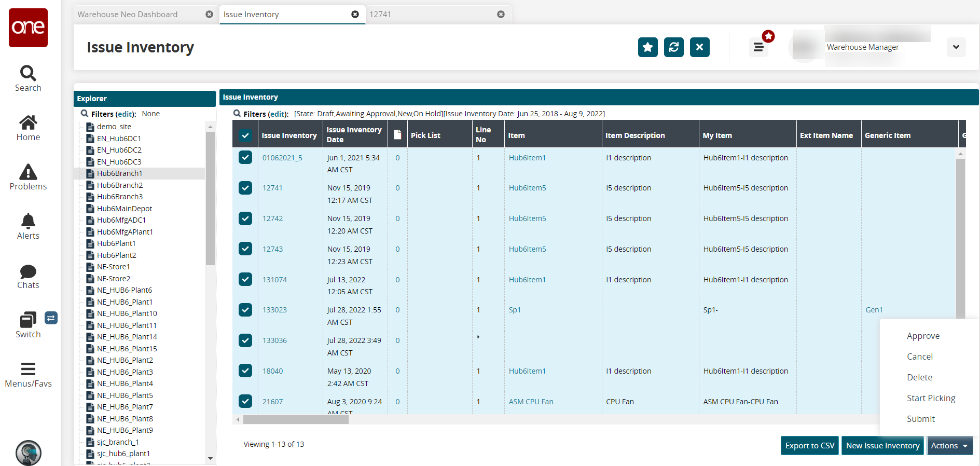Uncheck the select-all header checkbox
The width and height of the screenshot is (980, 466).
coord(245,135)
